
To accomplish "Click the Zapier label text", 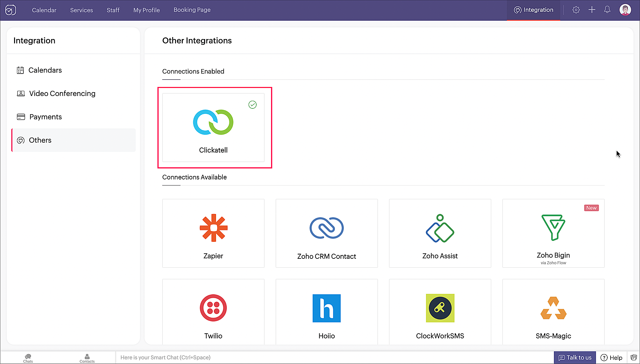I will coord(213,256).
